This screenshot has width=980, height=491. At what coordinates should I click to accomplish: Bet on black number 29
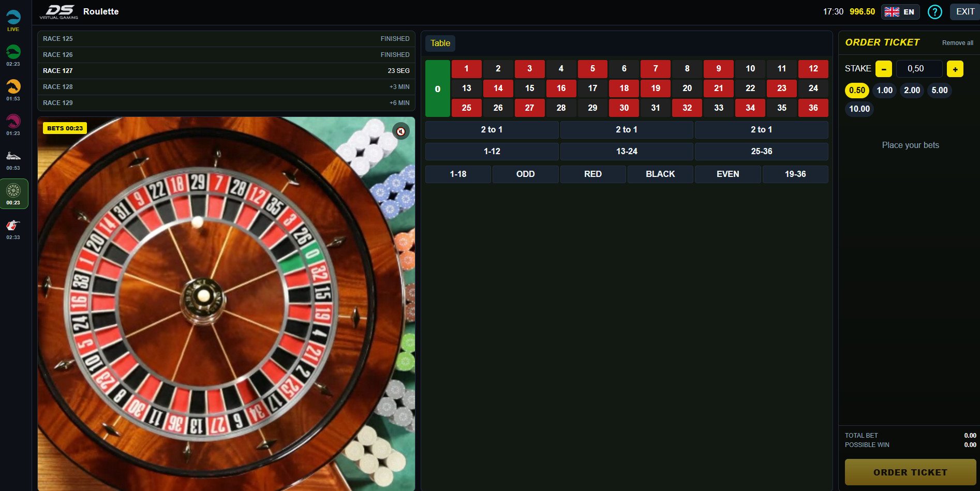coord(592,108)
